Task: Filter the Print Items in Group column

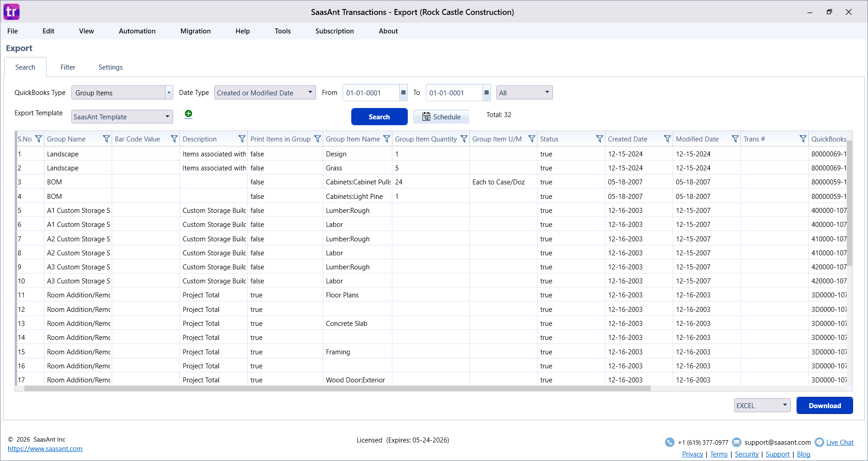Action: pyautogui.click(x=317, y=139)
